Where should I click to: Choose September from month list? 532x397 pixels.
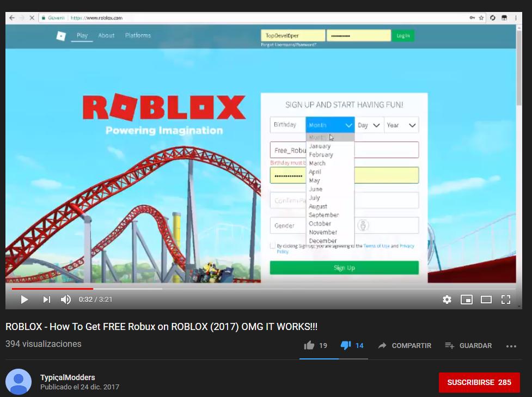pyautogui.click(x=330, y=215)
